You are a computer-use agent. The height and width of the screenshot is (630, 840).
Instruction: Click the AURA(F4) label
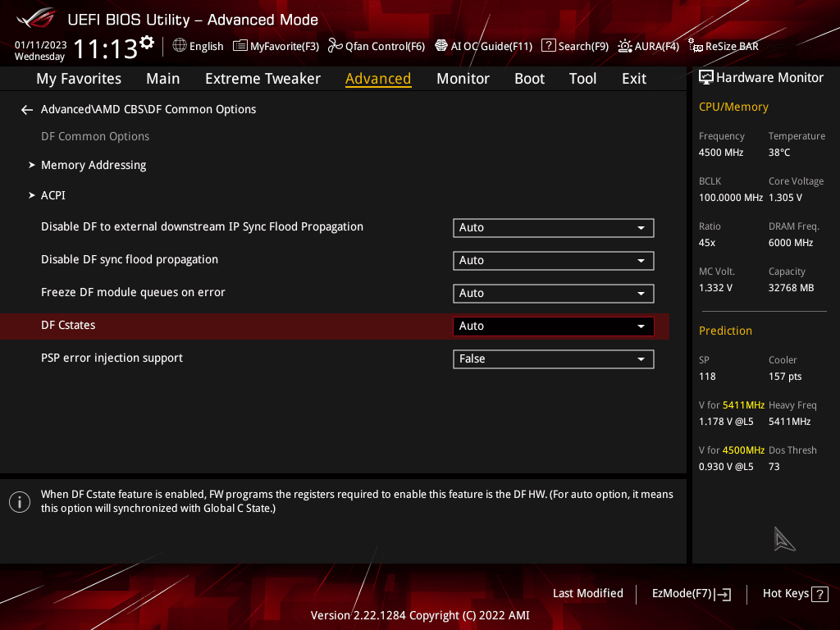(x=657, y=46)
